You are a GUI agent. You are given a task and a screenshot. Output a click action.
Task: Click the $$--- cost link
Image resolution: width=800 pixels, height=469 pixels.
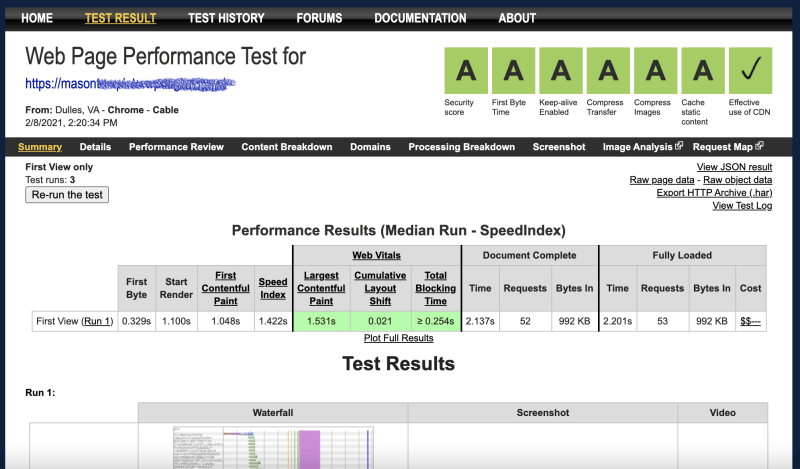[x=750, y=321]
